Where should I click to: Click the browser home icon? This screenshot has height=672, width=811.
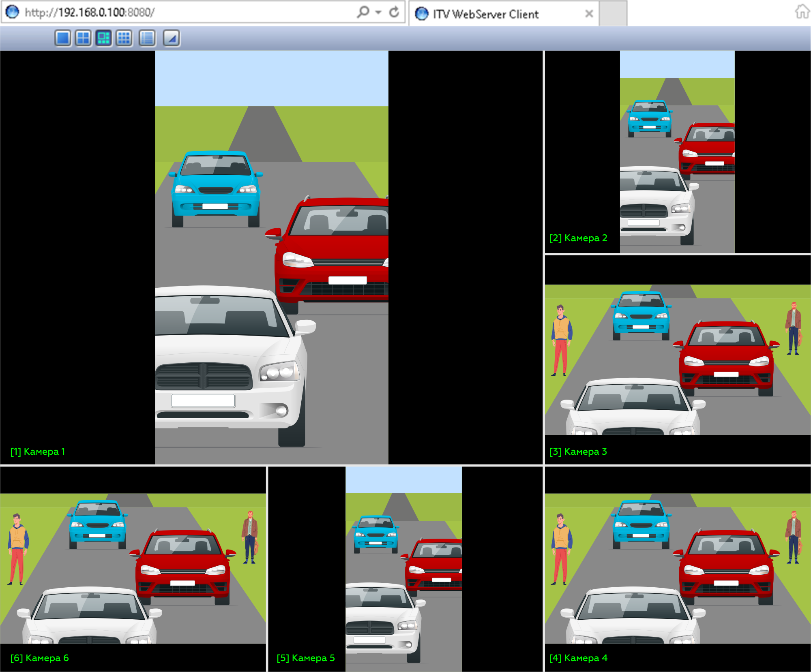click(x=802, y=11)
